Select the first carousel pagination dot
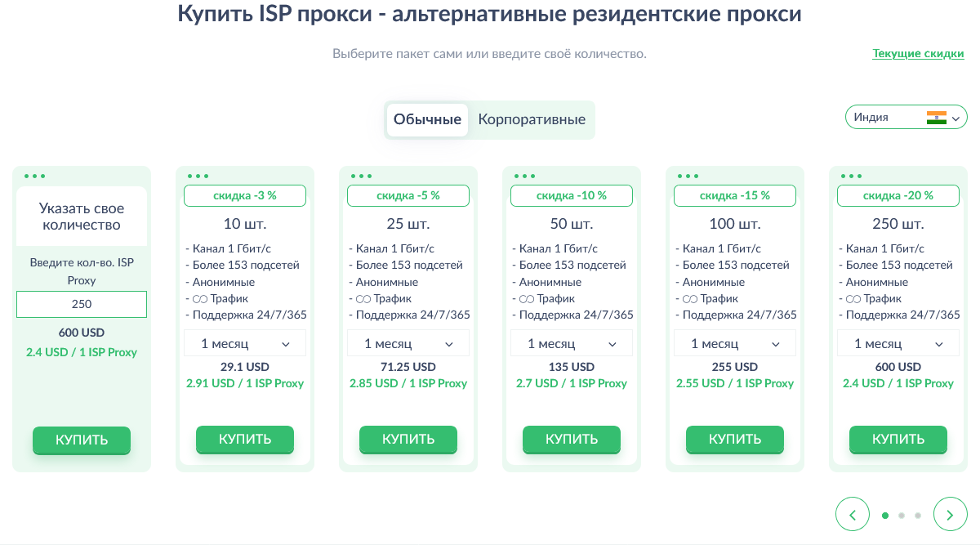This screenshot has width=980, height=545. coord(885,516)
